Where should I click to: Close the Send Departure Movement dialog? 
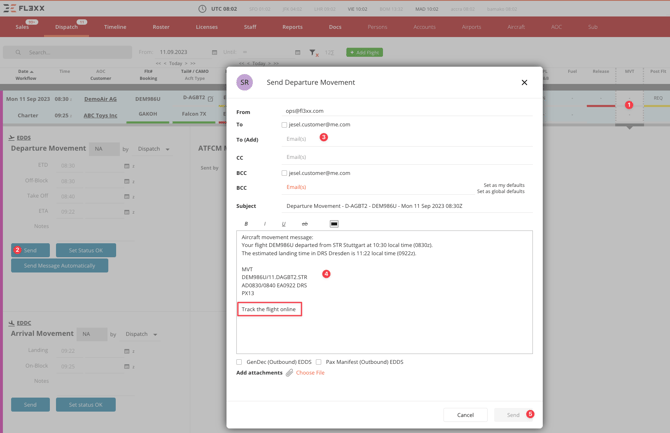524,83
